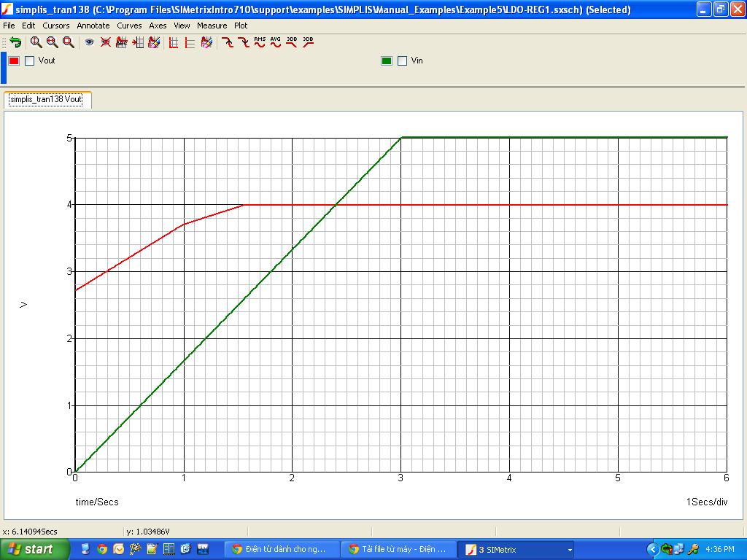This screenshot has width=747, height=560.
Task: Click the rise time measurement icon
Action: point(228,42)
